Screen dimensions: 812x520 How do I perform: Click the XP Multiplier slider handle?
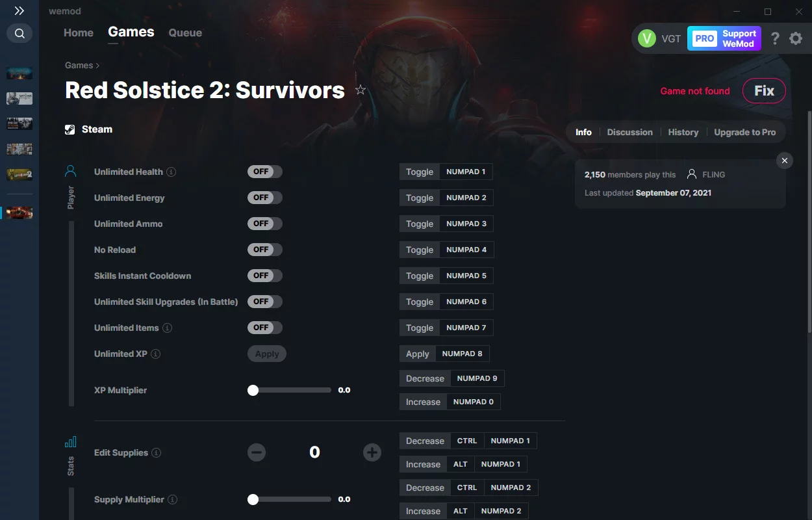(253, 390)
